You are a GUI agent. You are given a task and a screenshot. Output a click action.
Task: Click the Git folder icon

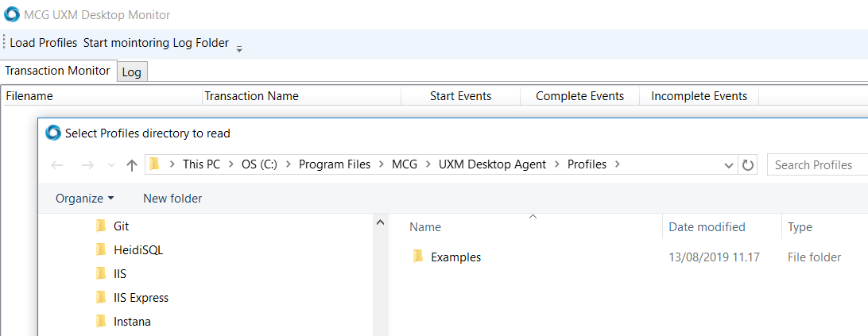point(101,226)
